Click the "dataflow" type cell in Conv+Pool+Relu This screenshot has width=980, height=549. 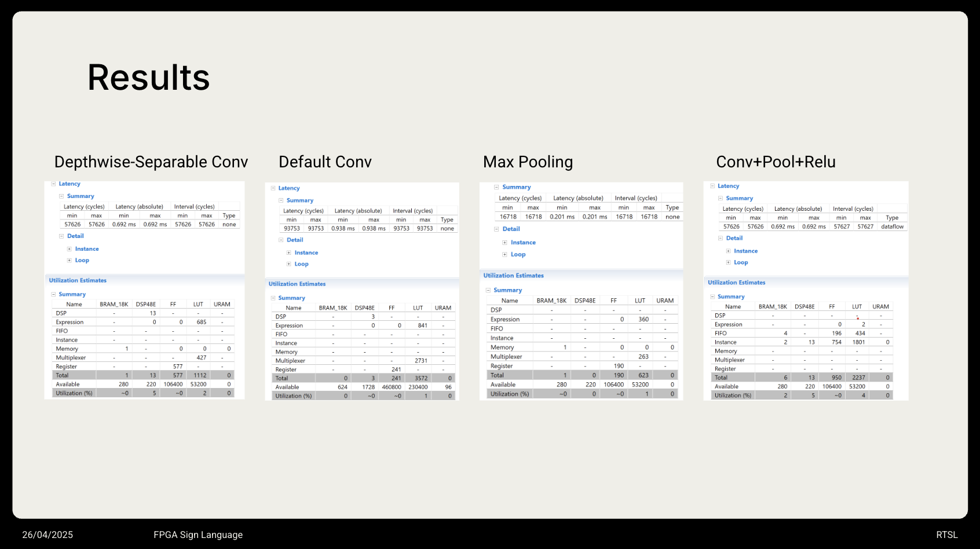coord(892,227)
